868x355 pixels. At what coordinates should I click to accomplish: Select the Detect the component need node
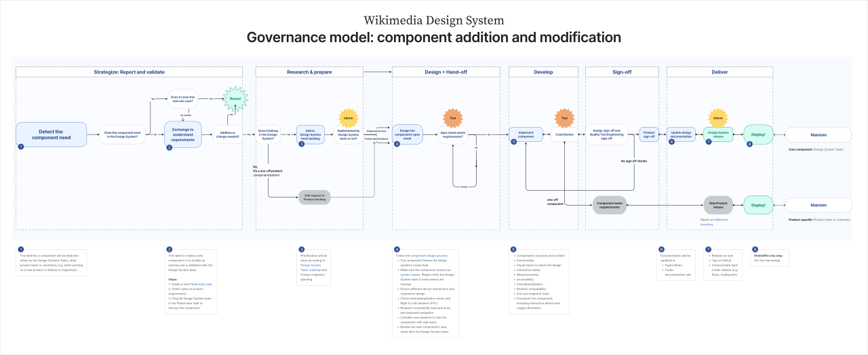51,134
